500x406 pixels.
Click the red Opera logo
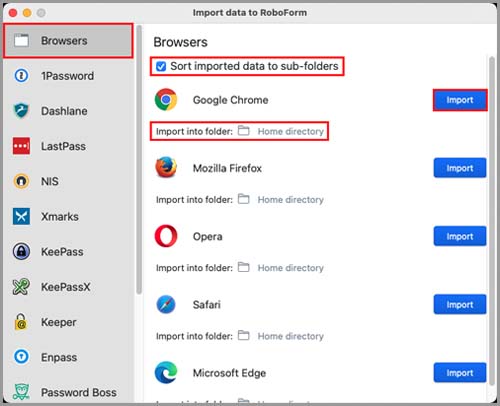coord(166,236)
